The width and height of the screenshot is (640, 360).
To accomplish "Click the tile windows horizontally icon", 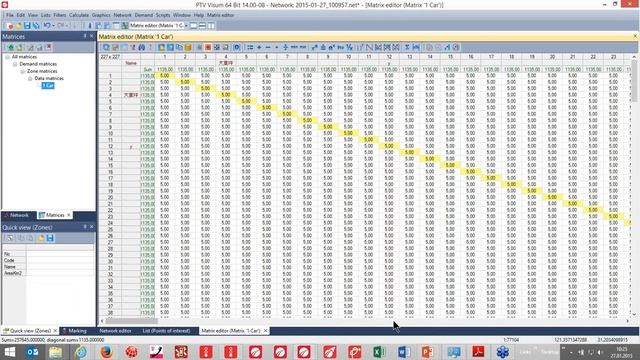I will (202, 26).
